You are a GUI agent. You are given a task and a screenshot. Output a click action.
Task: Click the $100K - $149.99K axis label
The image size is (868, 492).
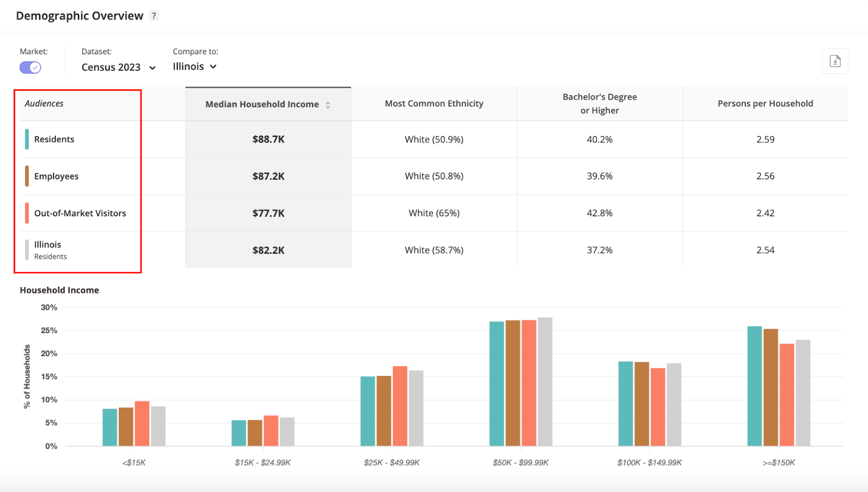point(649,463)
